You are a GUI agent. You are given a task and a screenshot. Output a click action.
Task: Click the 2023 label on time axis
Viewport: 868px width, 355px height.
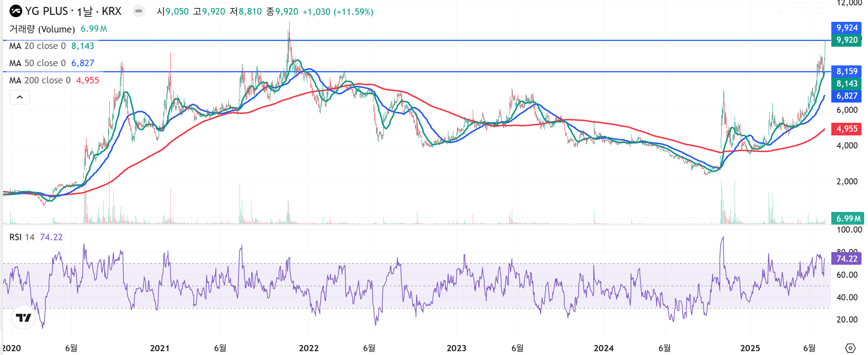pyautogui.click(x=457, y=348)
